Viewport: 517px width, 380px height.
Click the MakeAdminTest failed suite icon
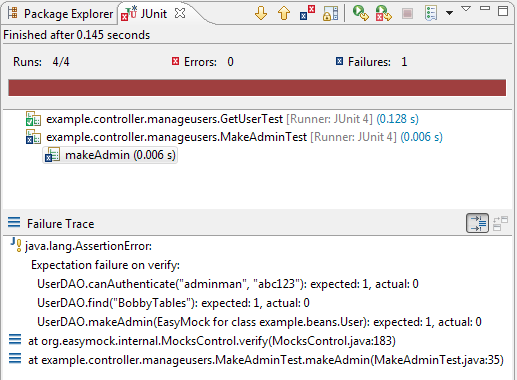click(x=33, y=137)
